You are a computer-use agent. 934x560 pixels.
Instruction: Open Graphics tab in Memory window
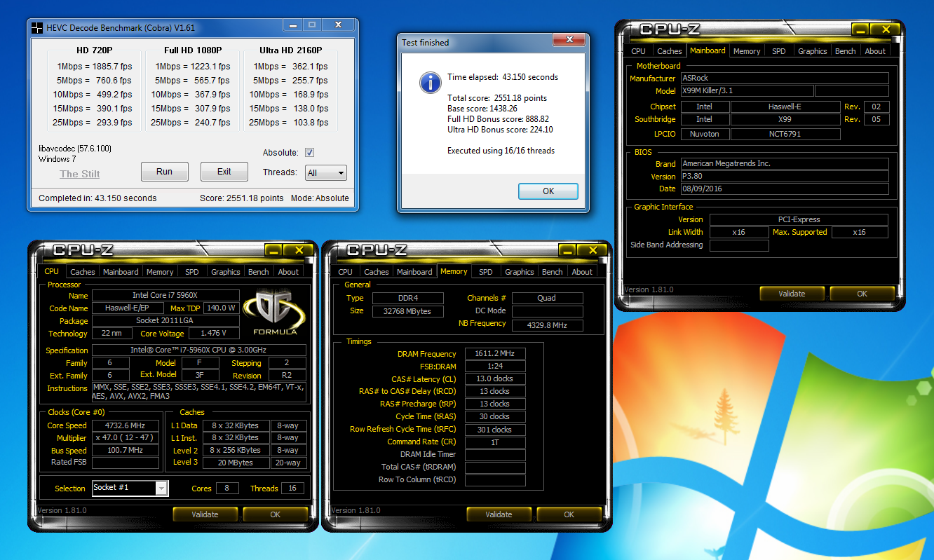520,272
